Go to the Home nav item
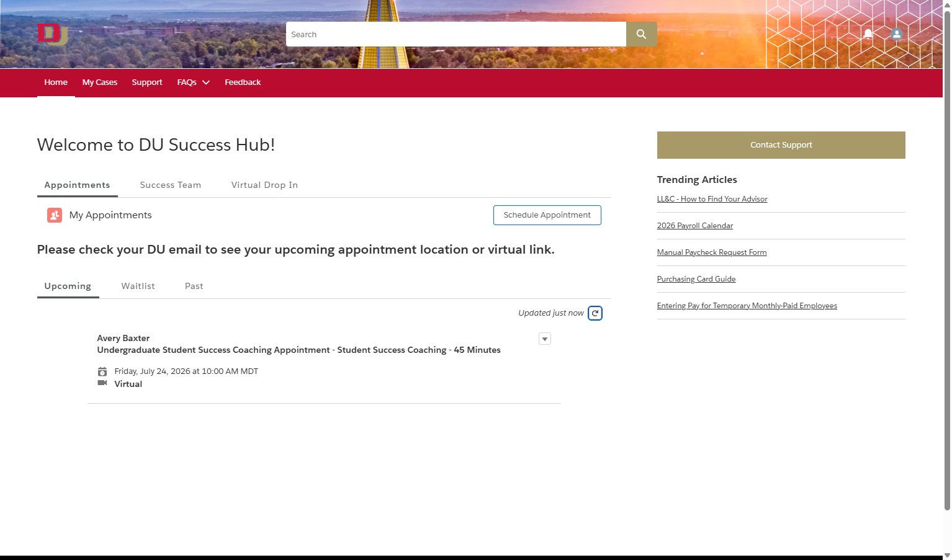This screenshot has height=560, width=952. [x=56, y=82]
